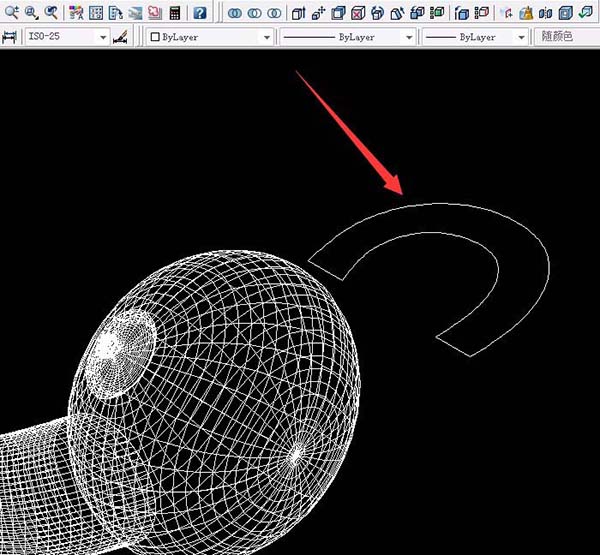Select the Clean solid tool
This screenshot has height=555, width=600.
526,13
